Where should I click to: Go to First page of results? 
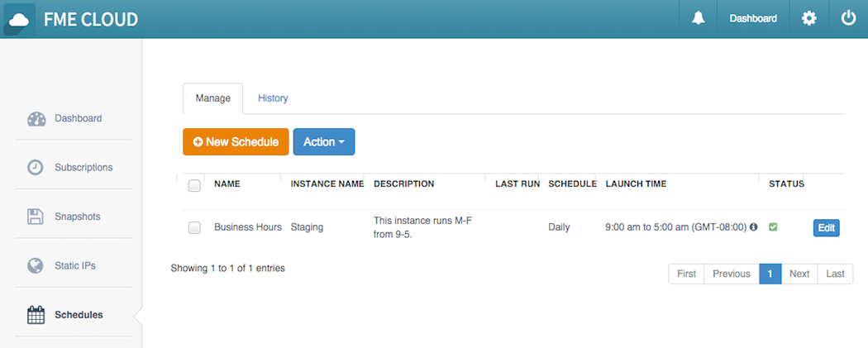pos(686,274)
